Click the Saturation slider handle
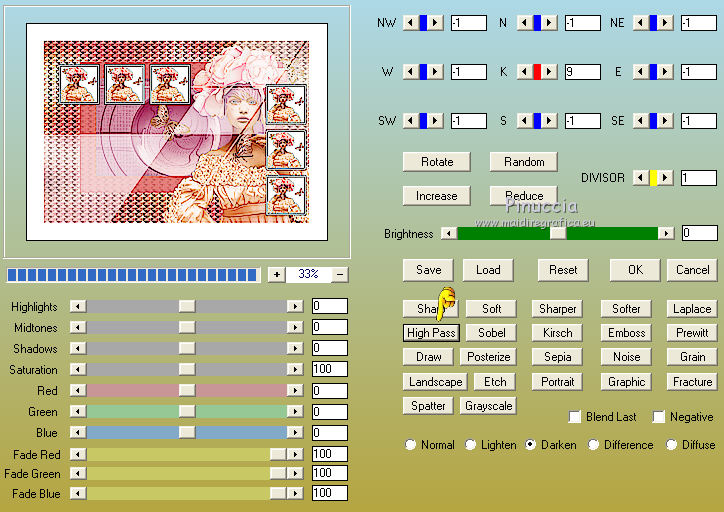The width and height of the screenshot is (724, 512). coord(187,369)
